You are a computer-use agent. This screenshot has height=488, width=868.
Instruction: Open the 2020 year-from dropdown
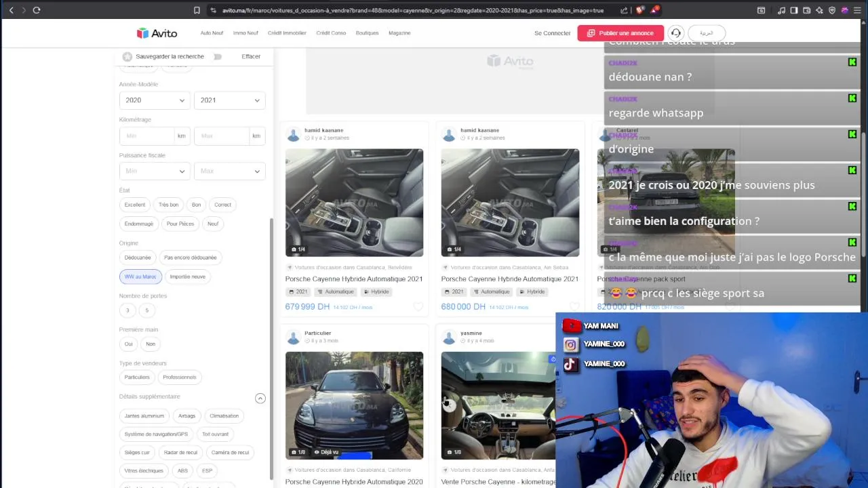155,100
